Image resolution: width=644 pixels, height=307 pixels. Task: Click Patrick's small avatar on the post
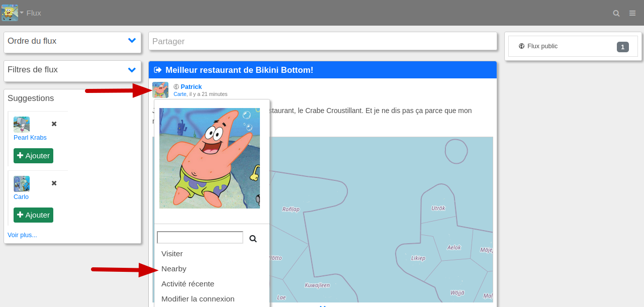(160, 90)
